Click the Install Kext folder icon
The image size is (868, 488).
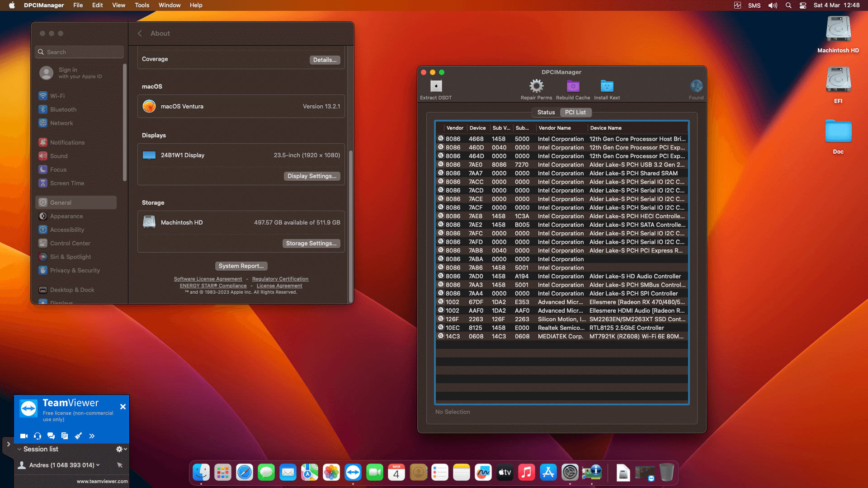point(607,86)
